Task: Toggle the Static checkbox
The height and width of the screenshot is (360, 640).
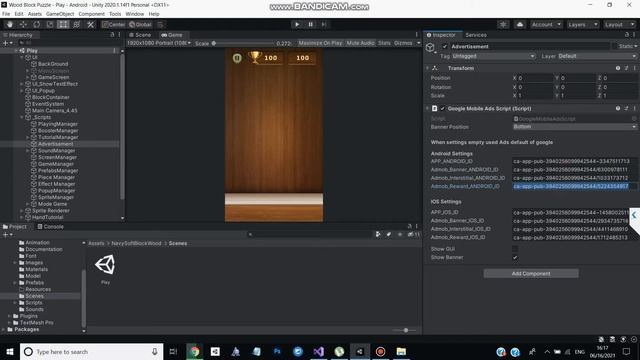Action: [x=615, y=47]
